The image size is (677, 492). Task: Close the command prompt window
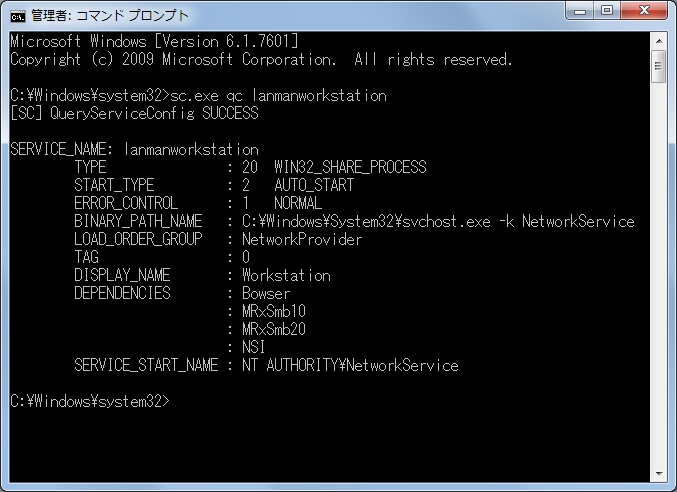click(644, 11)
